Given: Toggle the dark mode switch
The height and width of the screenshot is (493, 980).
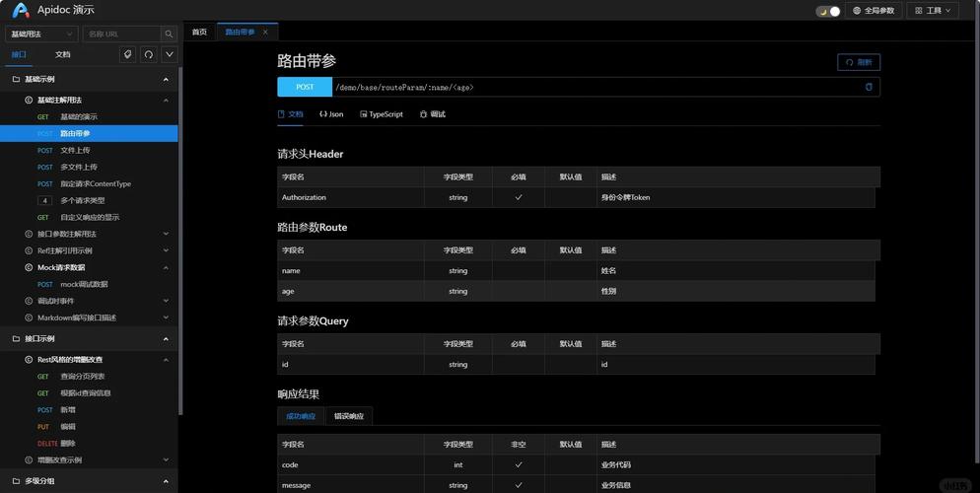Looking at the screenshot, I should [828, 11].
